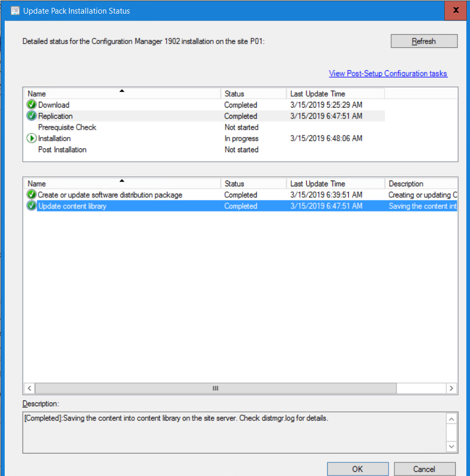Click the Refresh button
Image resolution: width=470 pixels, height=476 pixels.
click(424, 41)
